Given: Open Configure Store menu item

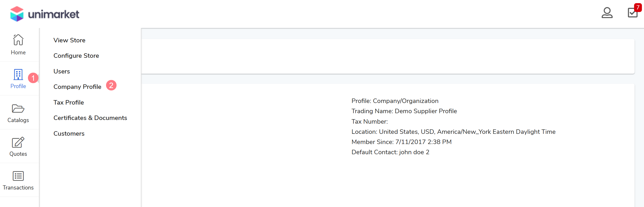Looking at the screenshot, I should [76, 56].
